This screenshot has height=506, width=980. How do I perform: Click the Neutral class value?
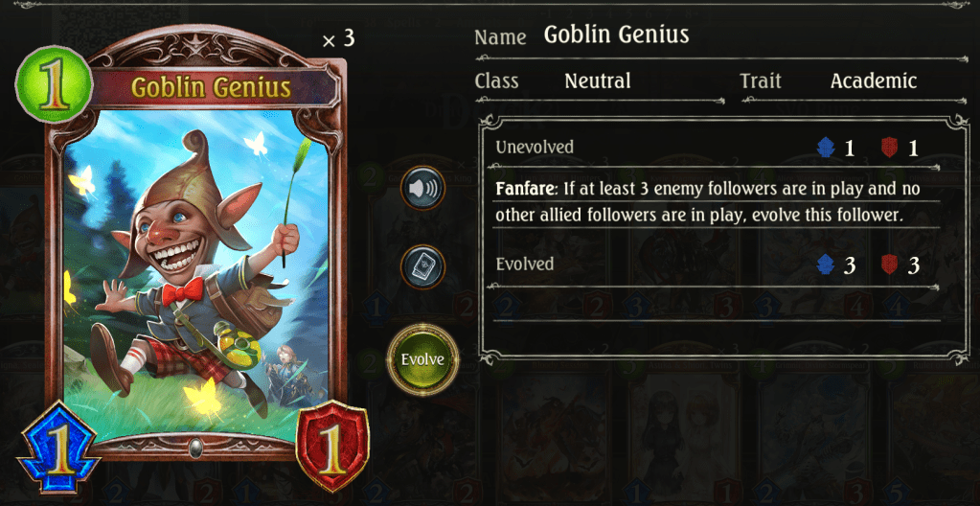[x=598, y=80]
